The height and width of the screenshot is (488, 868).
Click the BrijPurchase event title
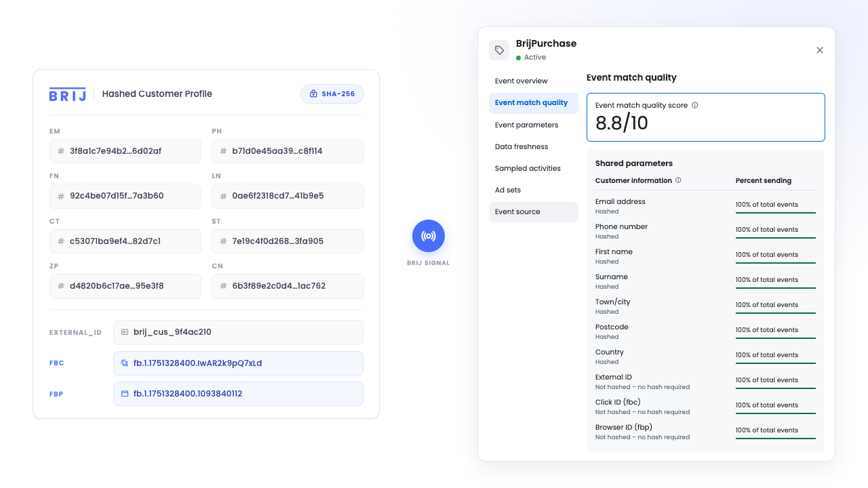[x=547, y=43]
